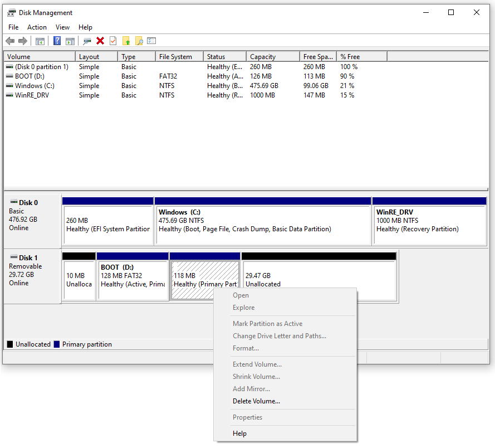The width and height of the screenshot is (495, 448).
Task: Click the blue Primary partition legend swatch
Action: 57,344
